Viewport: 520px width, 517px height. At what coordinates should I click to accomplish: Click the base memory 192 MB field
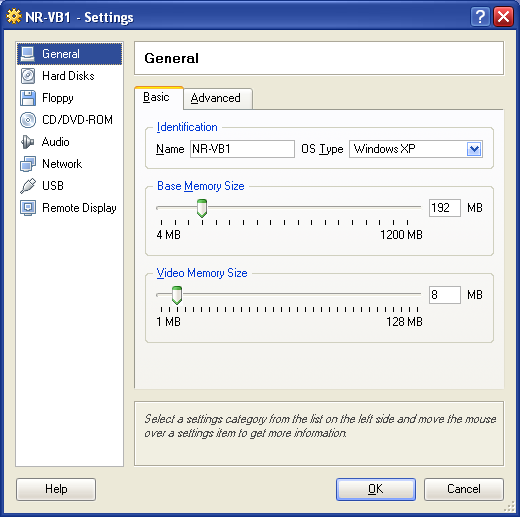(x=445, y=208)
